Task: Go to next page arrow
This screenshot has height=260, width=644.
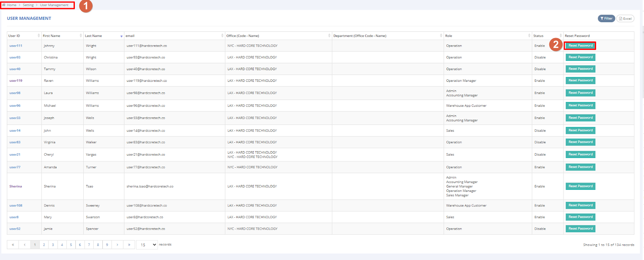Action: pos(118,245)
